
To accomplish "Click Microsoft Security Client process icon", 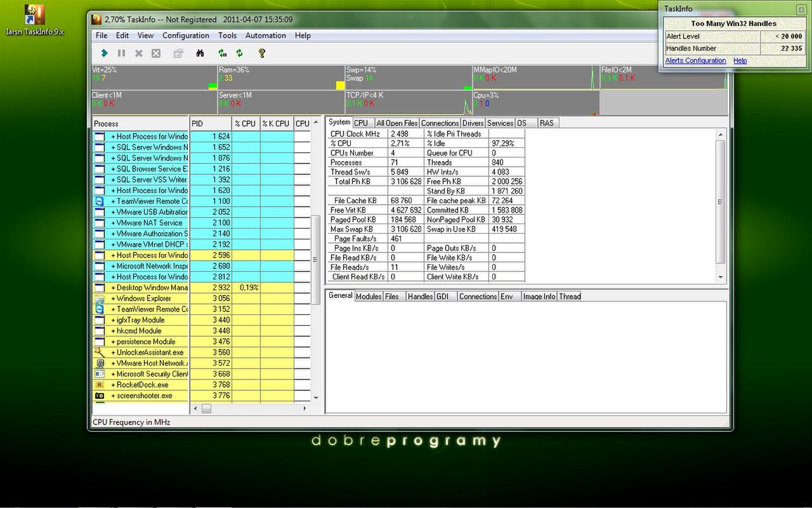I will click(99, 374).
